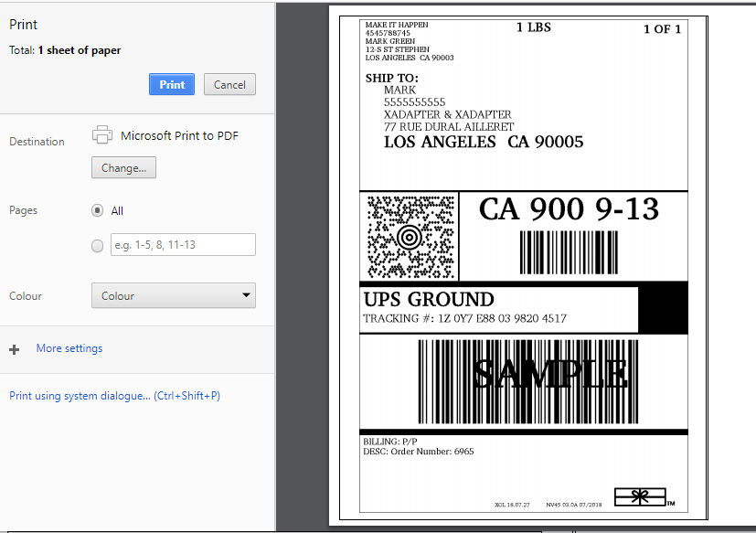
Task: Select the custom page range radio button
Action: 98,246
